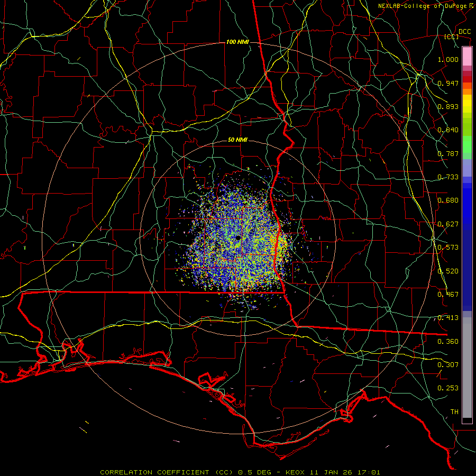Click the 1.000 scale value

coord(448,59)
